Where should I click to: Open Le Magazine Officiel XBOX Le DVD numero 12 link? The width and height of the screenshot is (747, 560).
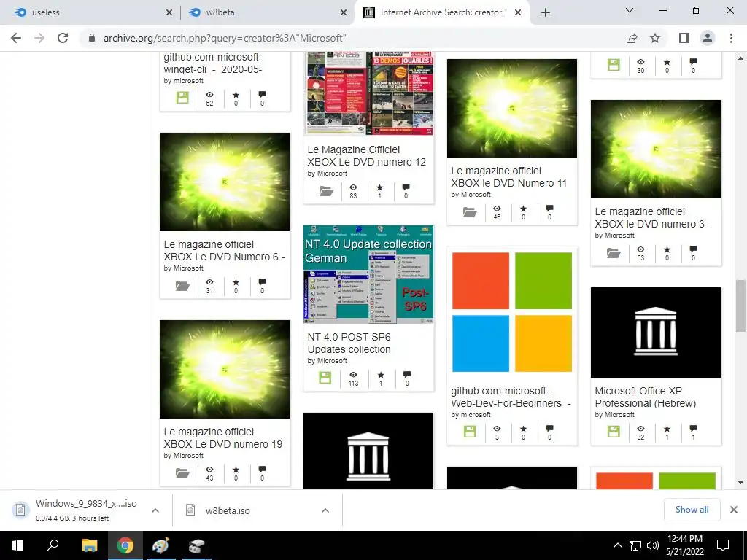point(366,156)
